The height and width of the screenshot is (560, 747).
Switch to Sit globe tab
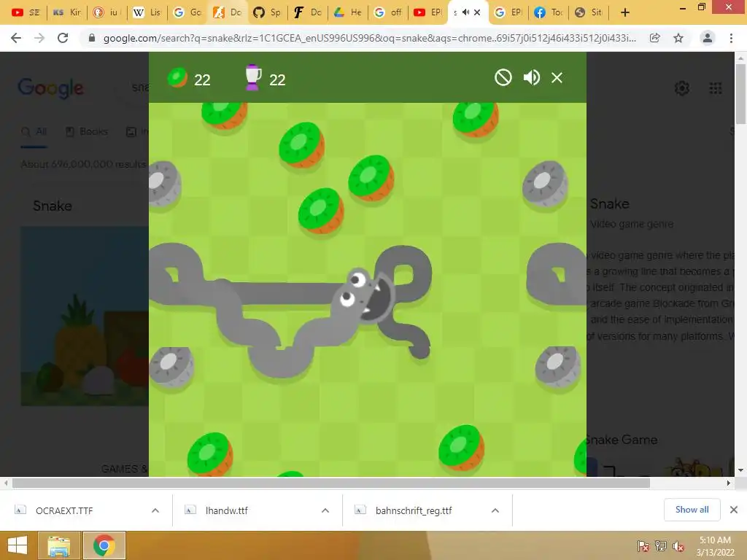tap(588, 12)
